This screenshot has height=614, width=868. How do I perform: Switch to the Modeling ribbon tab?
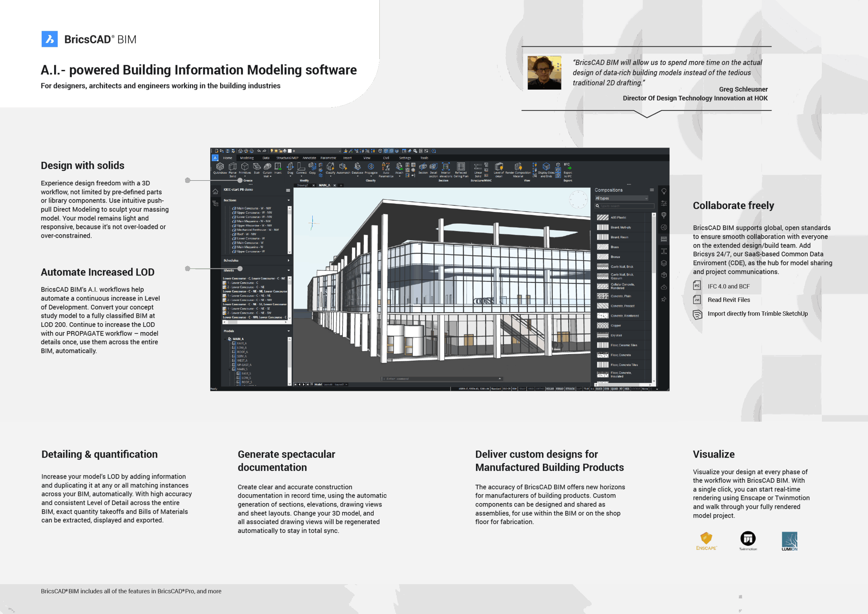pos(247,158)
